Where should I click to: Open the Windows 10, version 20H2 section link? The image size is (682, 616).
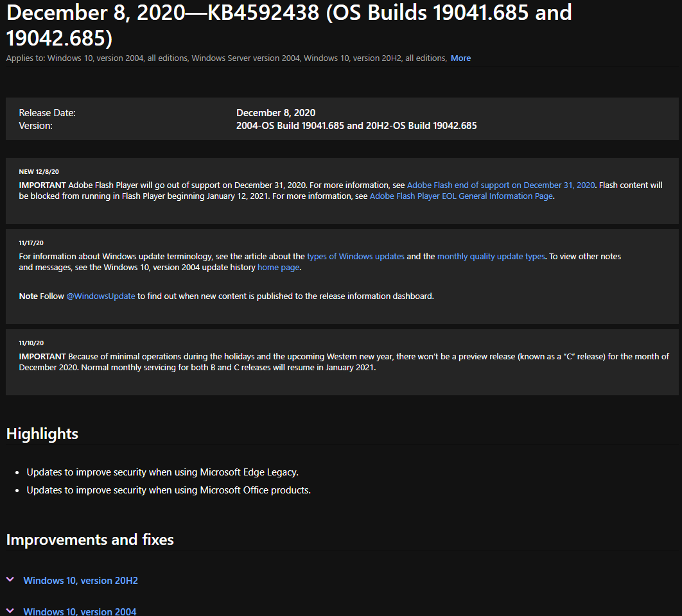(80, 580)
